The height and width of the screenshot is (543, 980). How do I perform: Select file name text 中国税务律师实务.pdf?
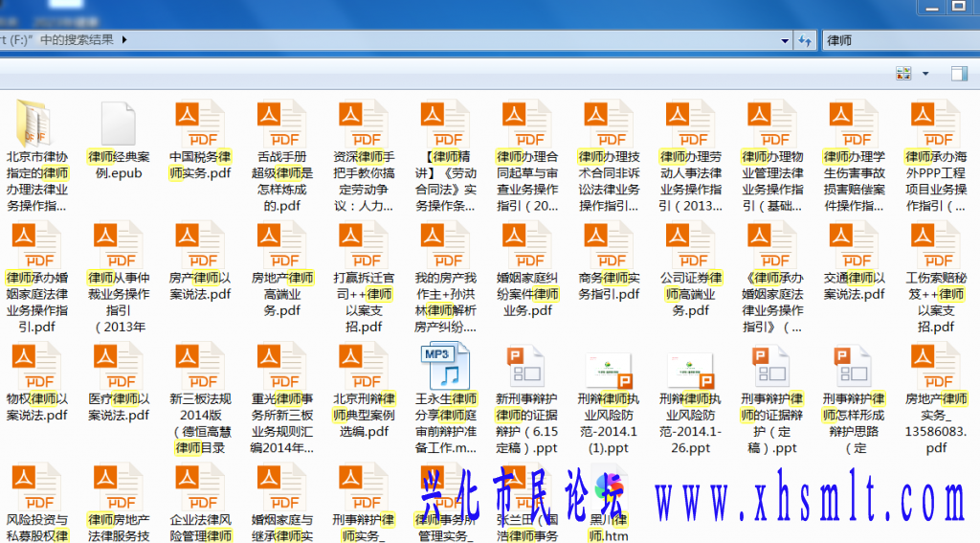[200, 165]
